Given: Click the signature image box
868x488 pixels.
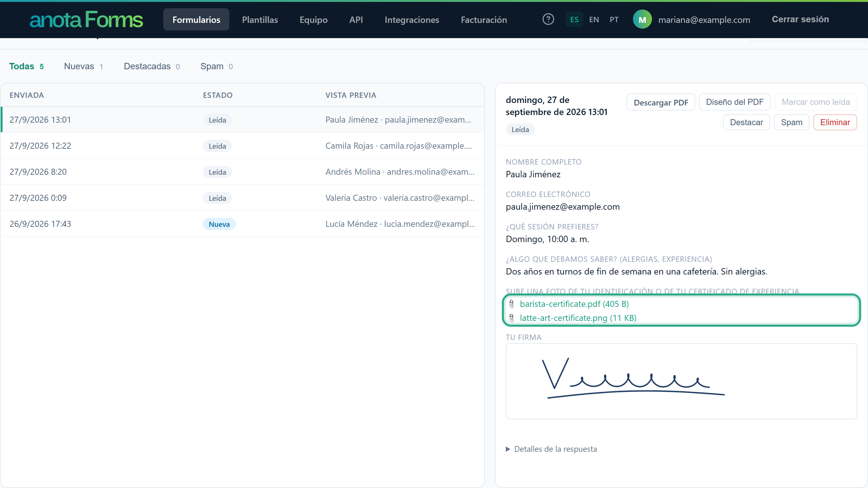Looking at the screenshot, I should [681, 381].
